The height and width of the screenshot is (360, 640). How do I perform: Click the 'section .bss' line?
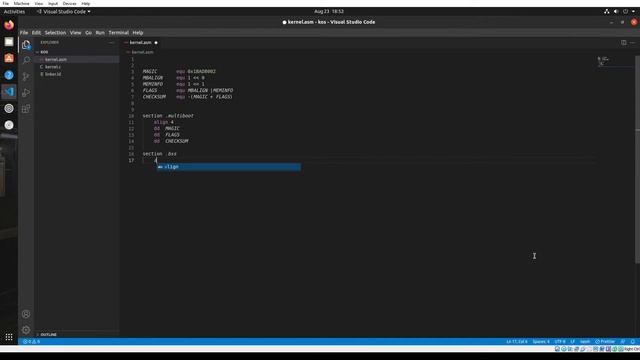pyautogui.click(x=159, y=154)
